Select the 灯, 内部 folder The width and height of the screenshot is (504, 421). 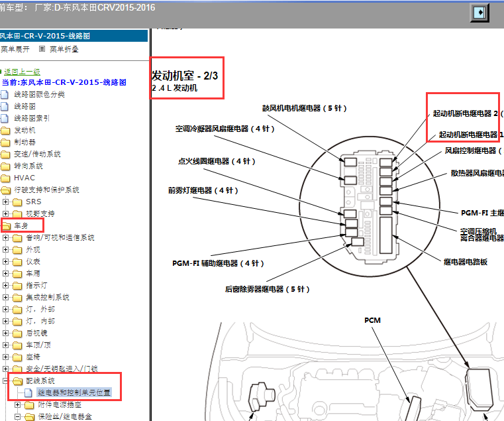point(40,321)
